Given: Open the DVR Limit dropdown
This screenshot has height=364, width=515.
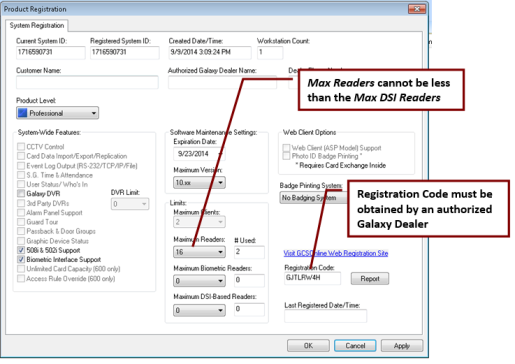Looking at the screenshot, I should (x=130, y=204).
